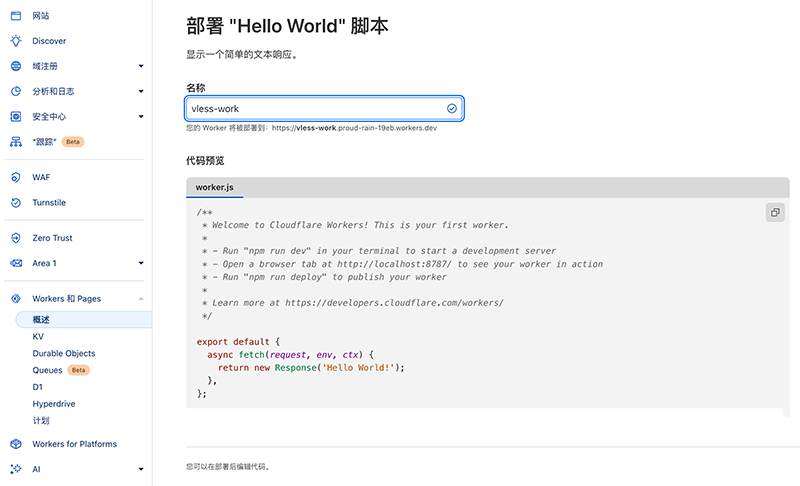This screenshot has width=800, height=486.
Task: Click the WAF menu label
Action: pyautogui.click(x=41, y=177)
